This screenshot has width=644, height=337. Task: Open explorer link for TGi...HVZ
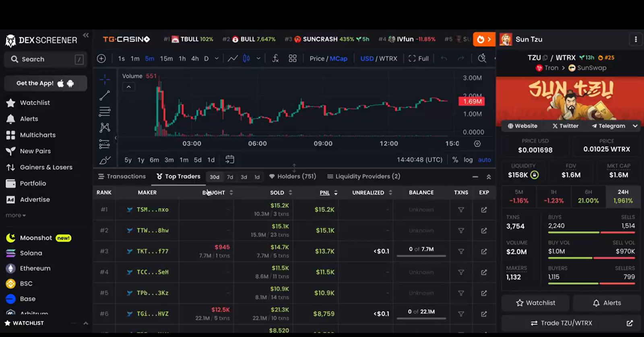[x=484, y=314]
